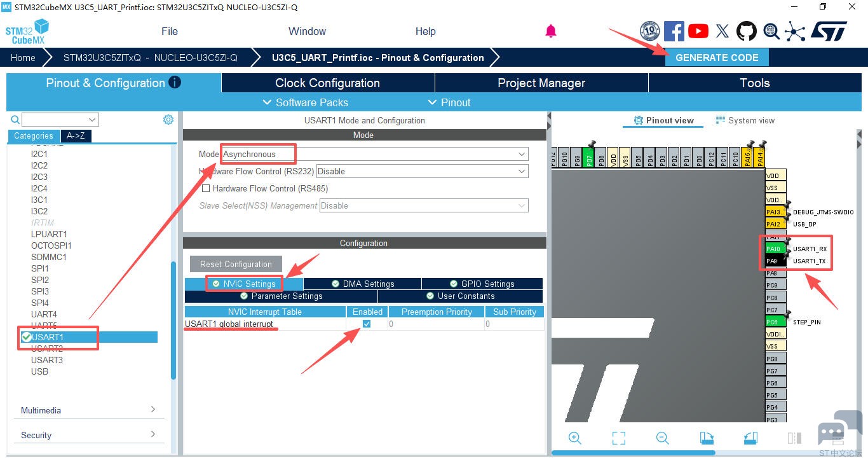Open the Pinout & Configuration tab

114,83
